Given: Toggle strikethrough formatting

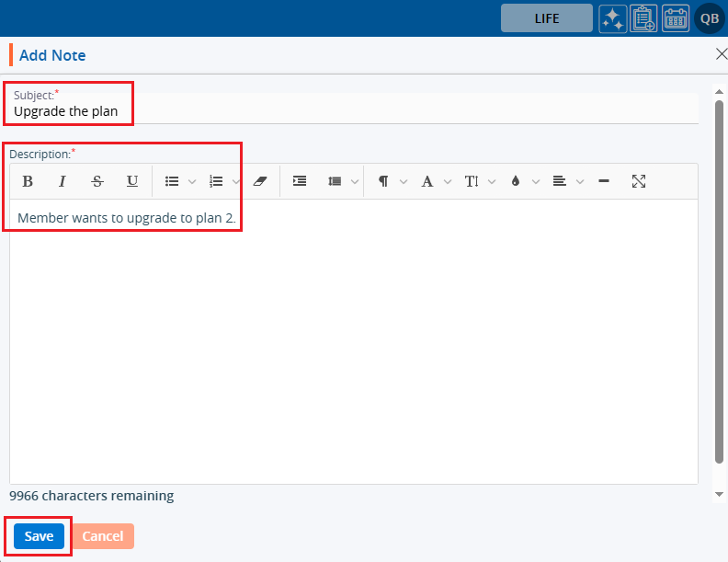Looking at the screenshot, I should coord(97,181).
